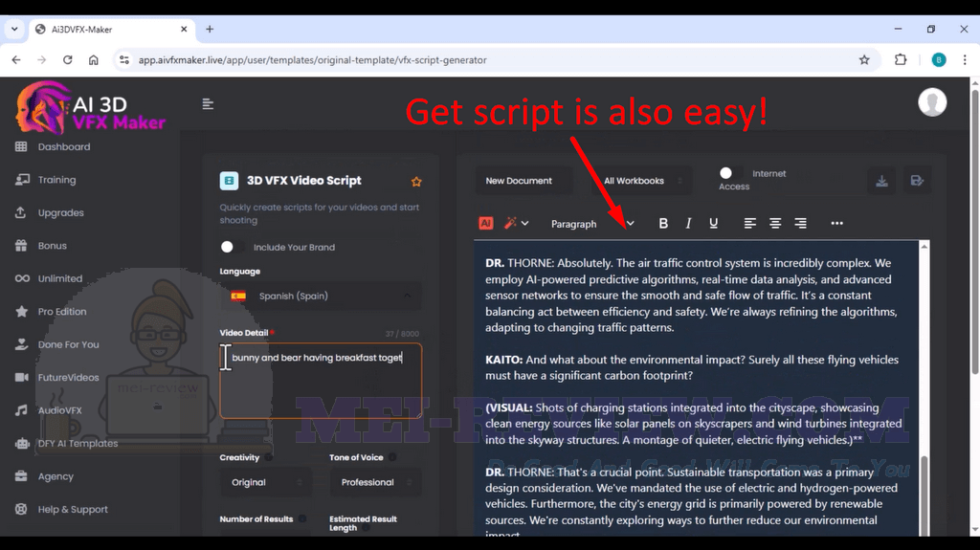Click Tone of Voice info icon
Image resolution: width=980 pixels, height=550 pixels.
click(x=392, y=457)
